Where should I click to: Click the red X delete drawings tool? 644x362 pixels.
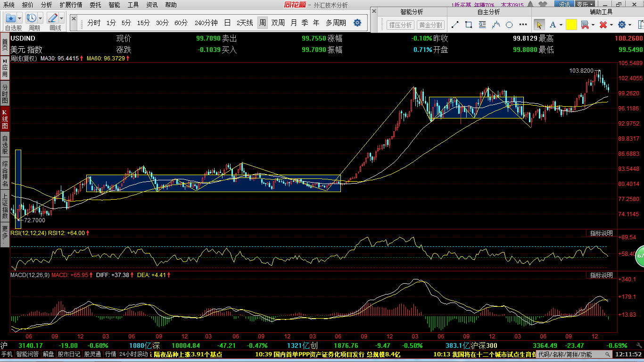603,25
